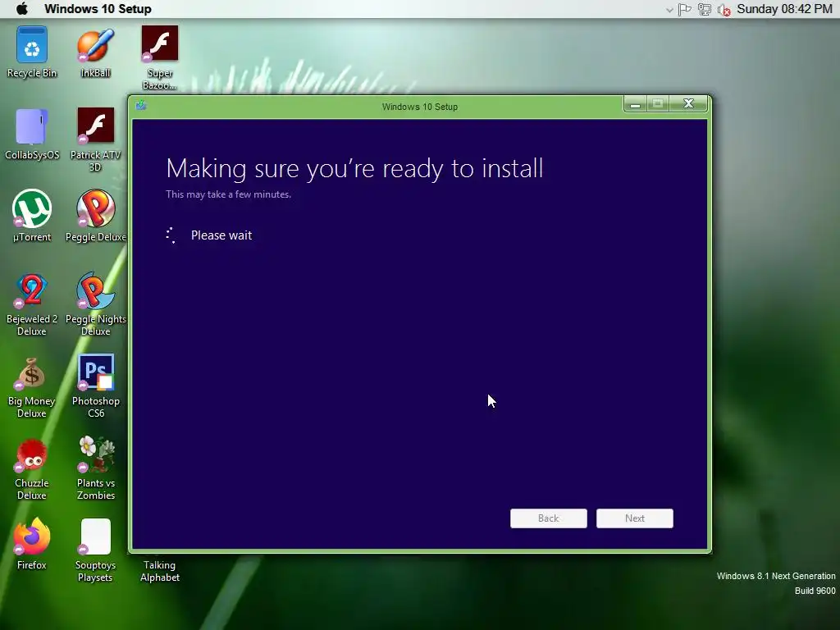Open the Recycle Bin desktop icon
The height and width of the screenshot is (630, 840).
point(32,52)
